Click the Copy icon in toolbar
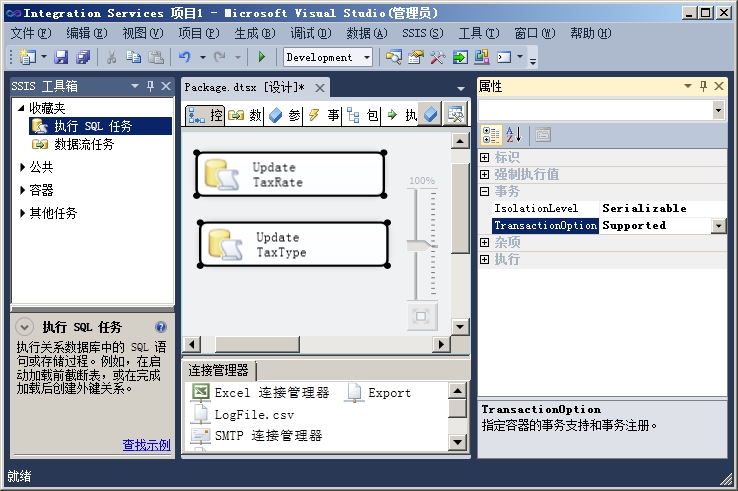 (134, 57)
